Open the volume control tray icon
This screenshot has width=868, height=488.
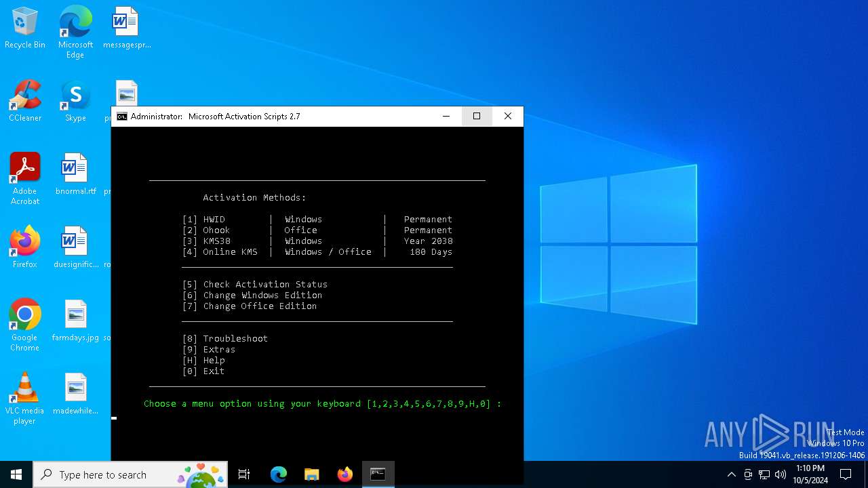781,474
